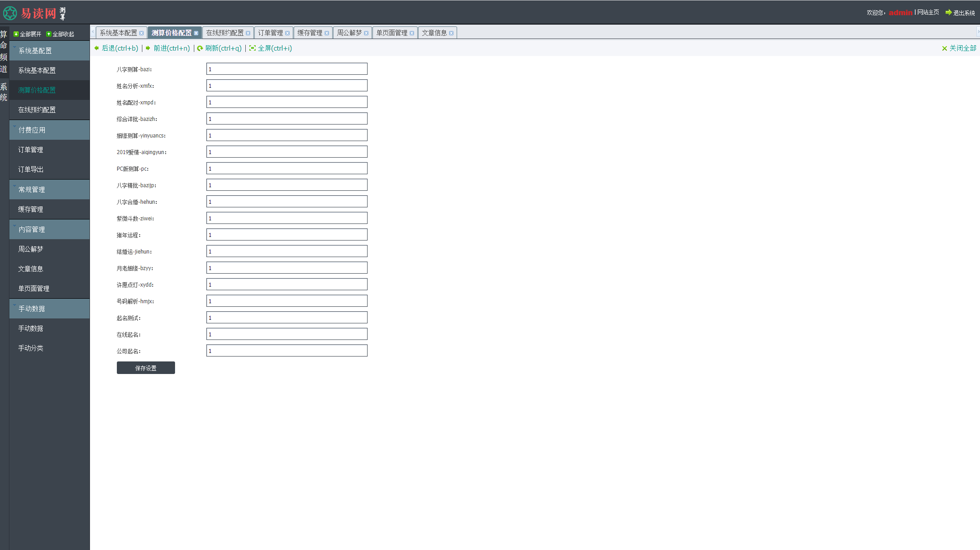
Task: Click the 全部收起 collapse-all icon
Action: point(49,34)
